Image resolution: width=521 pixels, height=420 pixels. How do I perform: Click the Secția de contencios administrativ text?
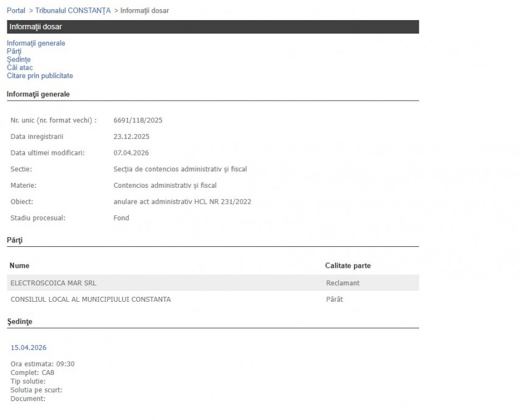pyautogui.click(x=180, y=169)
